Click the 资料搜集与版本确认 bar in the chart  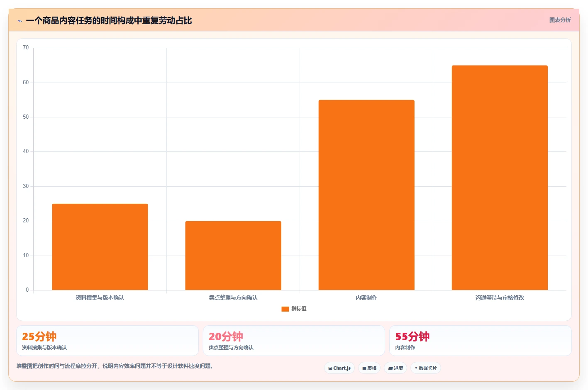point(100,247)
